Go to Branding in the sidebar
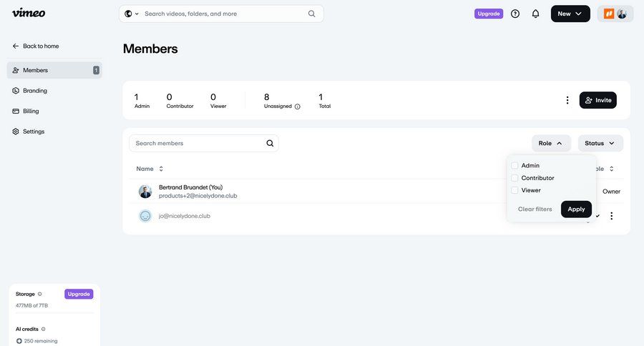 click(x=34, y=91)
